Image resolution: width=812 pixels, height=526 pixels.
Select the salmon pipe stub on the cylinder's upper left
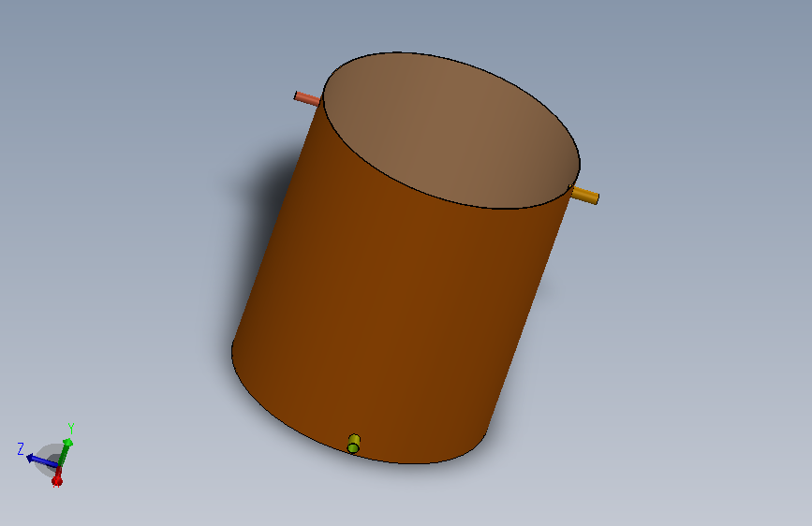(x=307, y=98)
